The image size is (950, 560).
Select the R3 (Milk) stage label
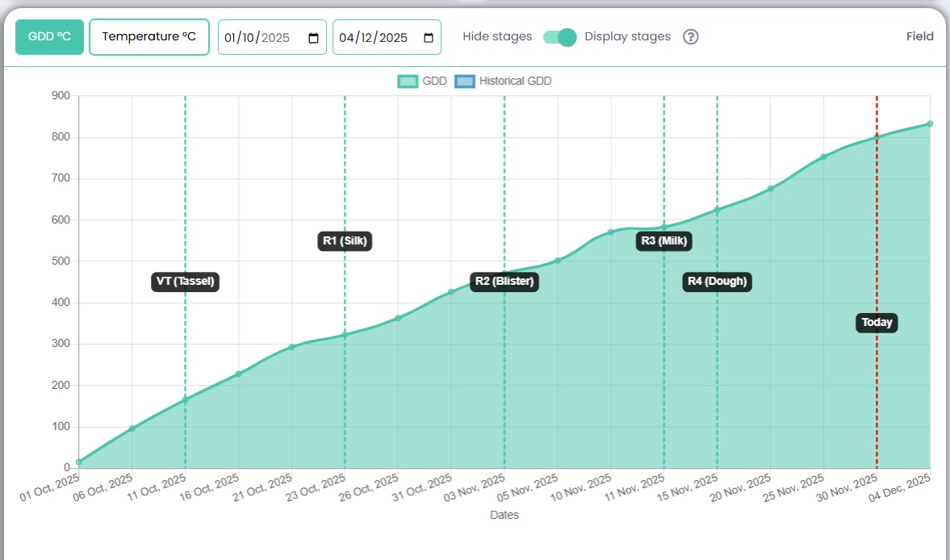(663, 240)
